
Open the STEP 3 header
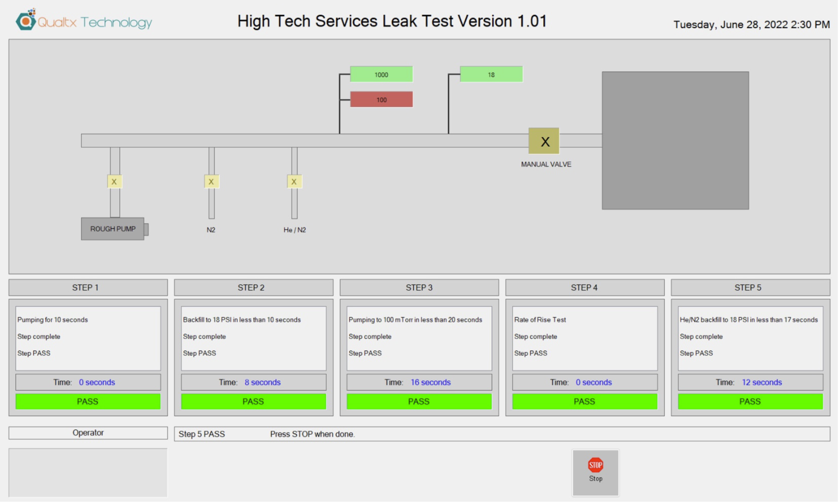pyautogui.click(x=419, y=288)
